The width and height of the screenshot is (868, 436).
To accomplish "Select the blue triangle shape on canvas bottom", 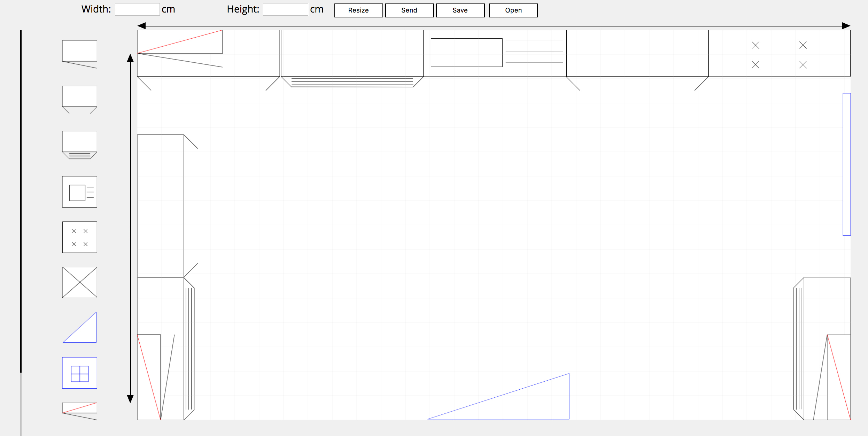I will pyautogui.click(x=498, y=396).
